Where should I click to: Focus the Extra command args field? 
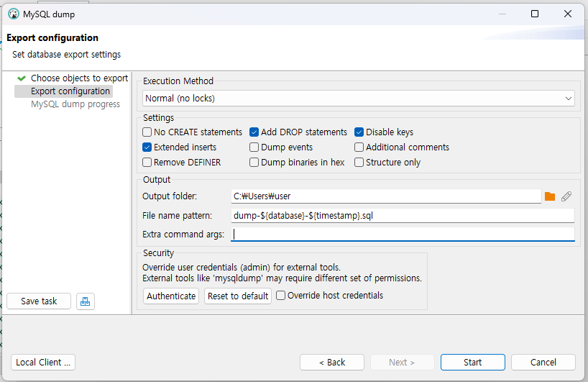403,234
